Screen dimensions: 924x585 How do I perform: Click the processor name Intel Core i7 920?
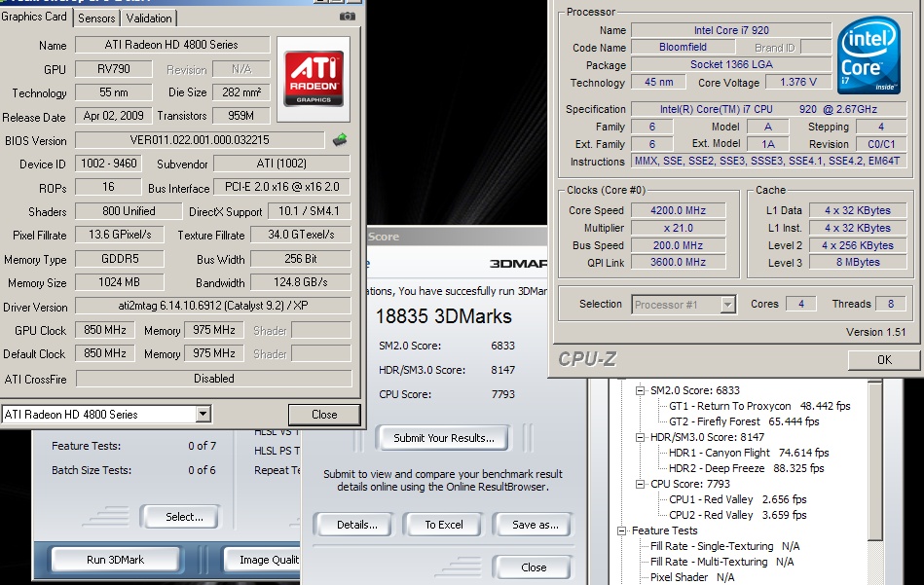[731, 30]
